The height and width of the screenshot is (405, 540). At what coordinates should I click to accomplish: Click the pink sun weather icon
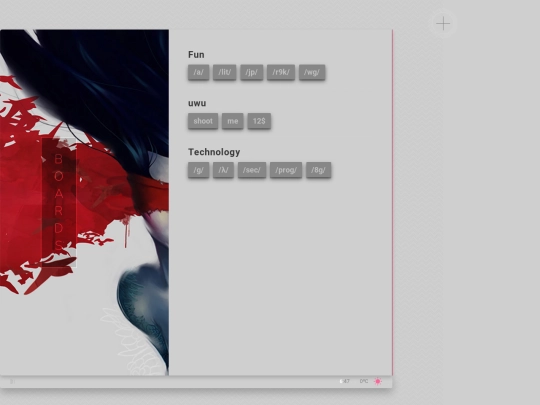click(x=378, y=381)
